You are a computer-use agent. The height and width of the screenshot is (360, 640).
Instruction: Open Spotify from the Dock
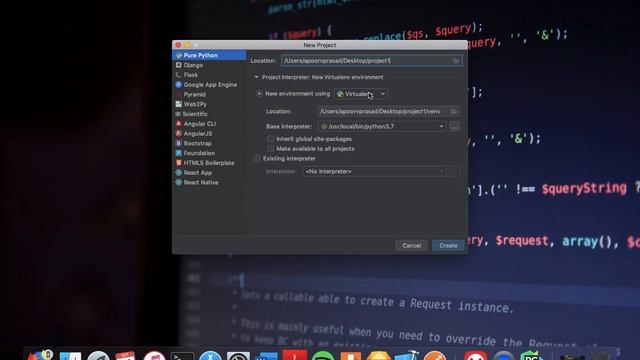(323, 356)
